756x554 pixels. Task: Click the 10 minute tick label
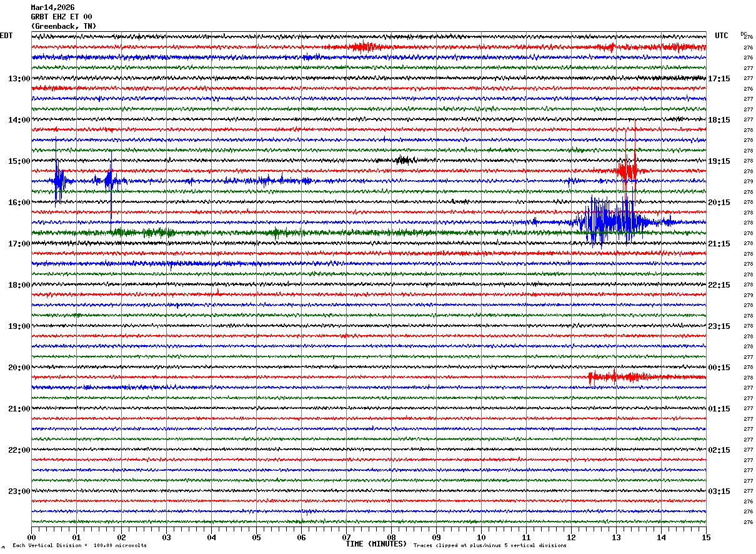point(481,537)
